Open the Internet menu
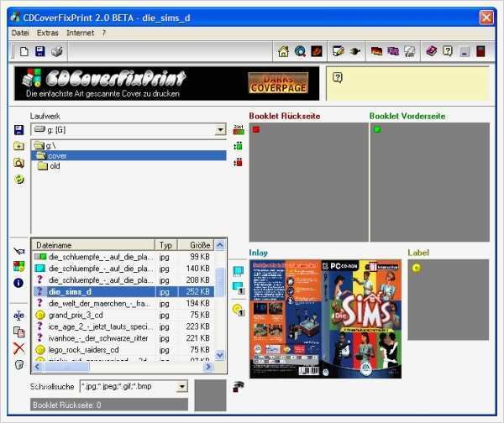504x423 pixels. [80, 33]
